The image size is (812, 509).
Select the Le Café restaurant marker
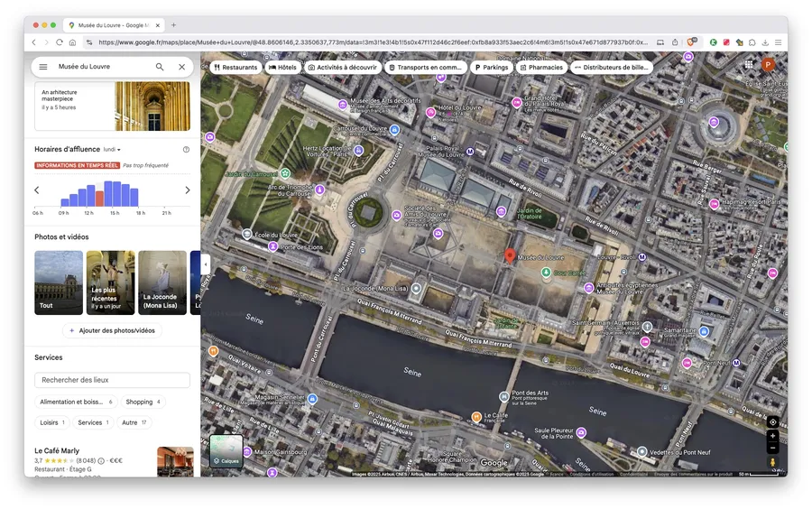[476, 417]
